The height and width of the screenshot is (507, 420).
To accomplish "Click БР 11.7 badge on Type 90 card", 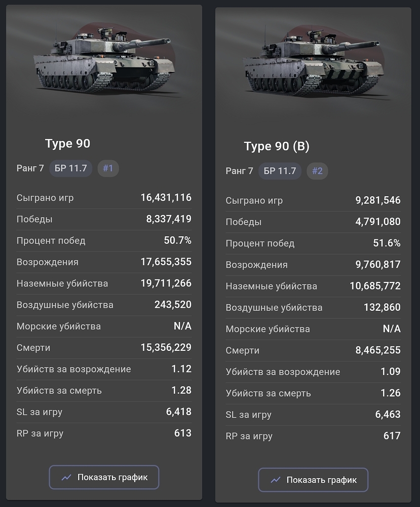I will pos(71,168).
